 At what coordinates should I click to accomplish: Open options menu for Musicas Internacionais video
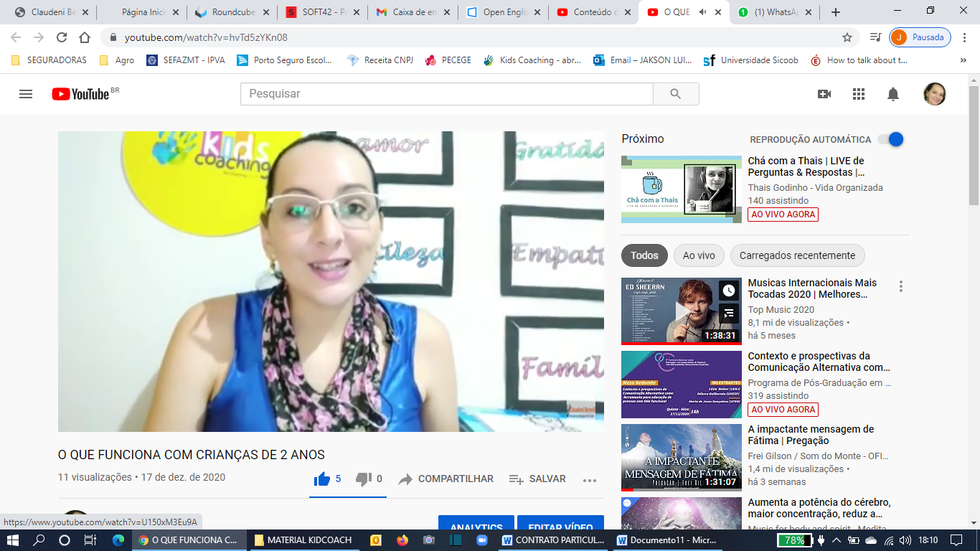(x=901, y=286)
